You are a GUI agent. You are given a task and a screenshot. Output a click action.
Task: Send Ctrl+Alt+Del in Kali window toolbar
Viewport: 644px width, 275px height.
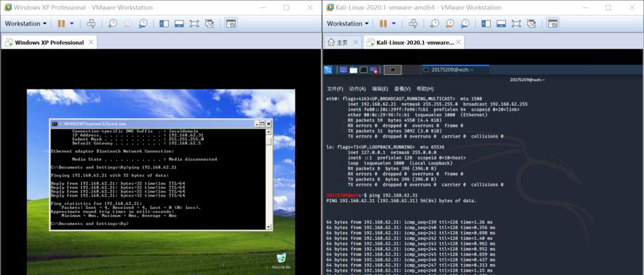click(x=413, y=23)
